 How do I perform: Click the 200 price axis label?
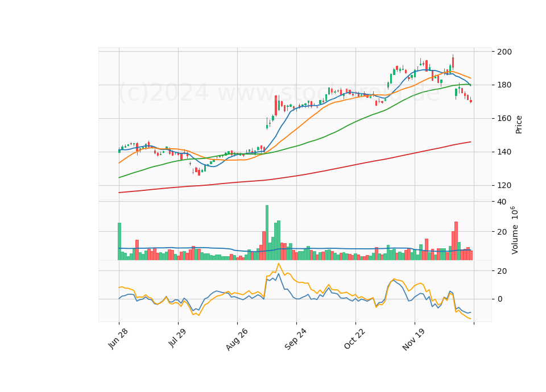tap(504, 52)
